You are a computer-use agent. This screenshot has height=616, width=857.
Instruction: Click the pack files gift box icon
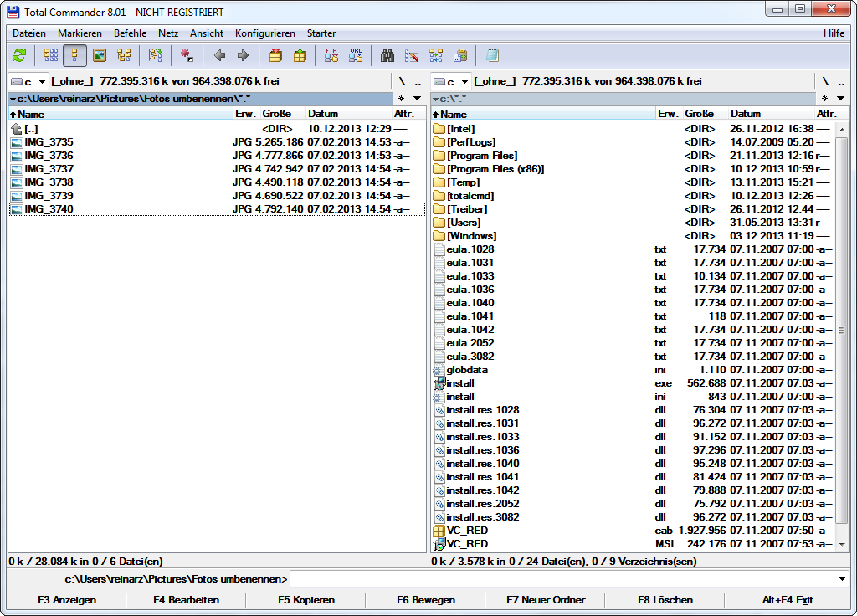pos(275,56)
